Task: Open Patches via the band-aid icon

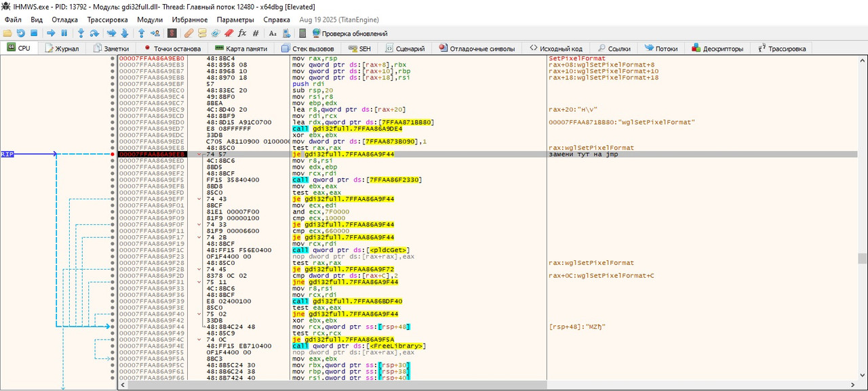Action: [189, 33]
